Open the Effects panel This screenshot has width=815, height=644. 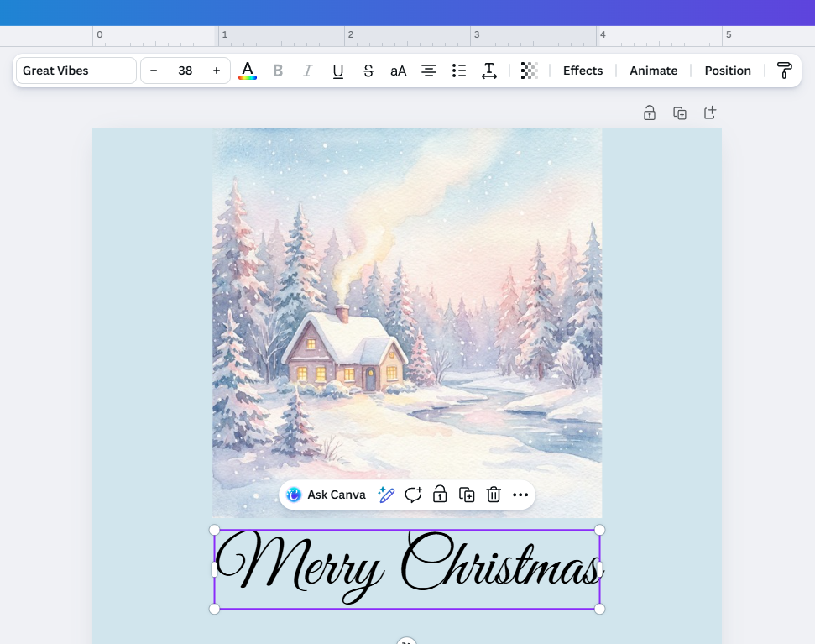583,71
